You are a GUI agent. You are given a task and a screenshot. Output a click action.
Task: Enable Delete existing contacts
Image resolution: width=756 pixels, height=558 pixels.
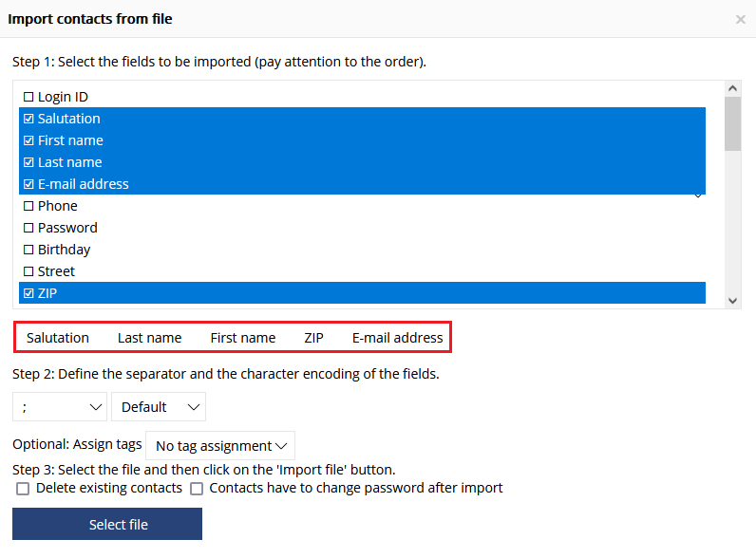click(23, 489)
